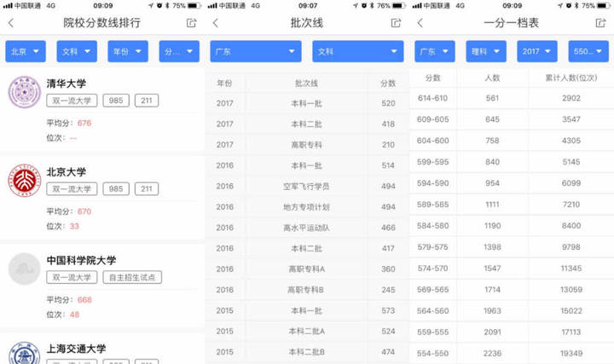Viewport: 614px width, 364px height.
Task: Go back from 一分一档表 screen
Action: (420, 23)
